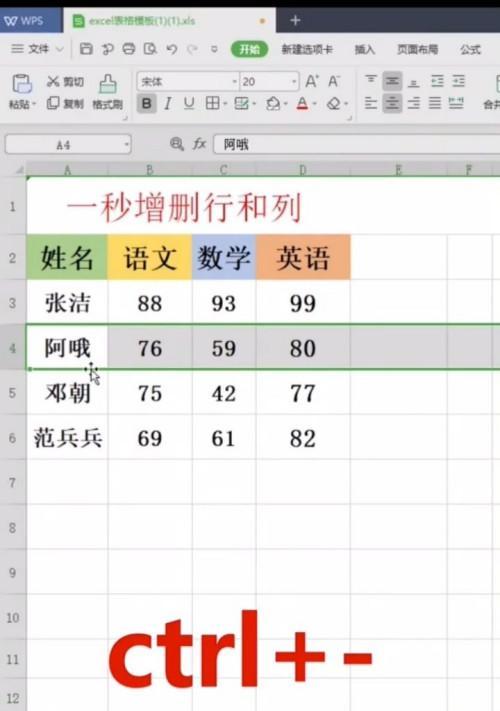This screenshot has width=500, height=711.
Task: Switch to the 插入 (Insert) tab
Action: point(364,49)
